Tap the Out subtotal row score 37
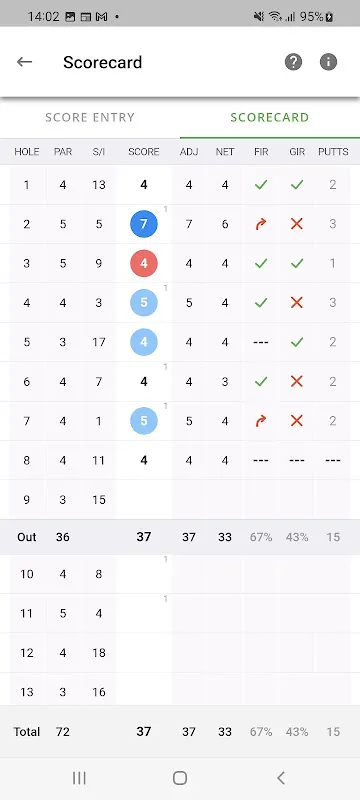The width and height of the screenshot is (360, 800). click(x=144, y=537)
